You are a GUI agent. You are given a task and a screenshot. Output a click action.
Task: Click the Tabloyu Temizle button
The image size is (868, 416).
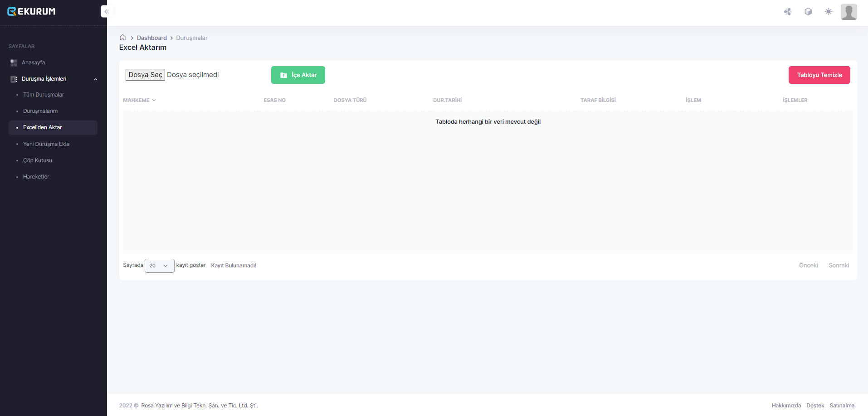click(x=819, y=75)
